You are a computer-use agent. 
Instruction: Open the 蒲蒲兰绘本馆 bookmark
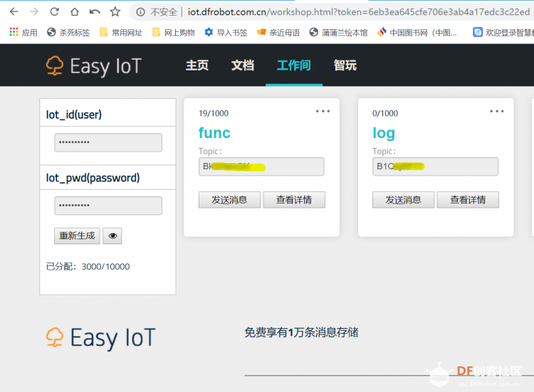click(x=338, y=32)
